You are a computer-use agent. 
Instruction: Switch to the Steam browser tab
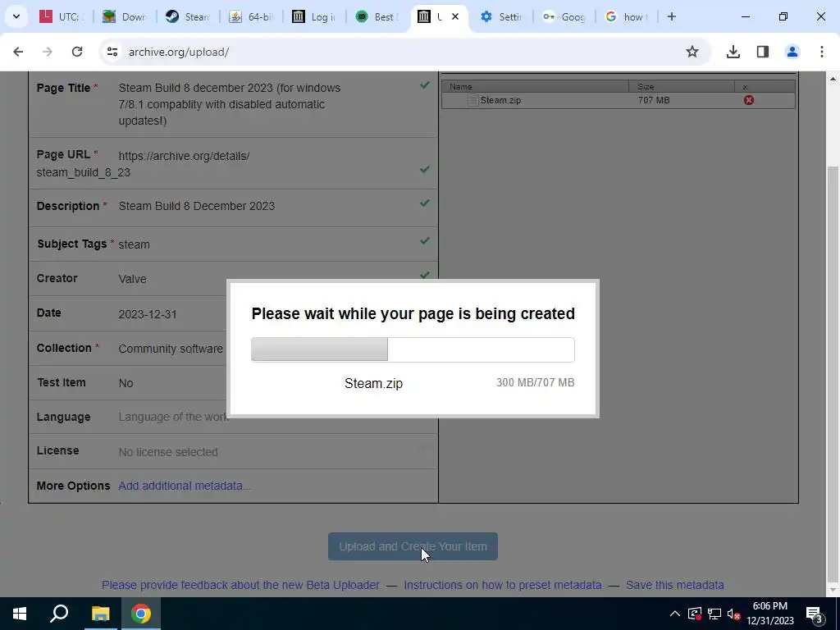pos(188,16)
